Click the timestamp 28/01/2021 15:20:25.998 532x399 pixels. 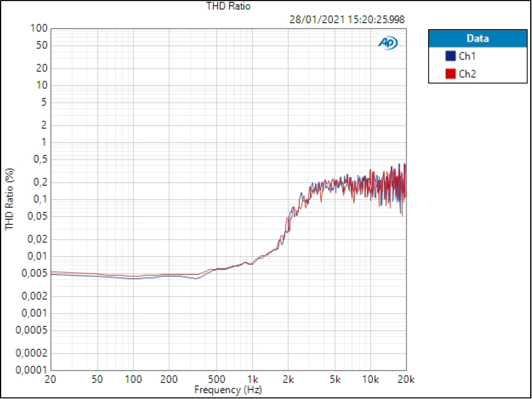click(x=347, y=20)
